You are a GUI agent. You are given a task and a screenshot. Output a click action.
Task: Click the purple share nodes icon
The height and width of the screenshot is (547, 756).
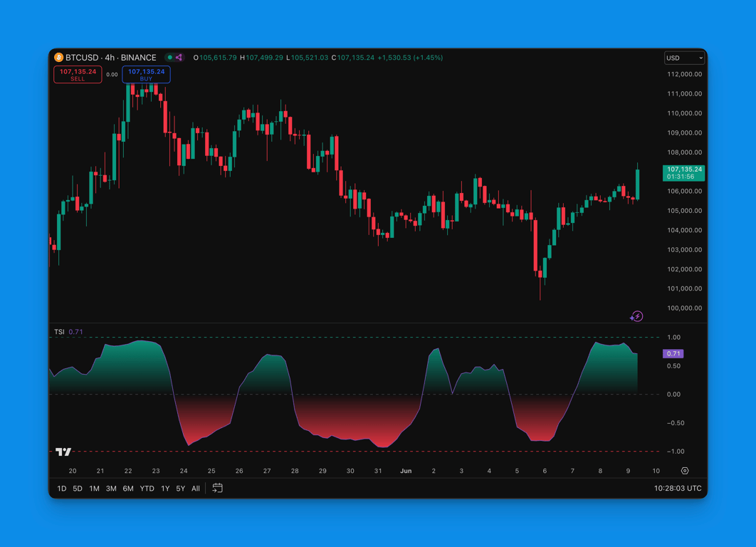tap(179, 58)
